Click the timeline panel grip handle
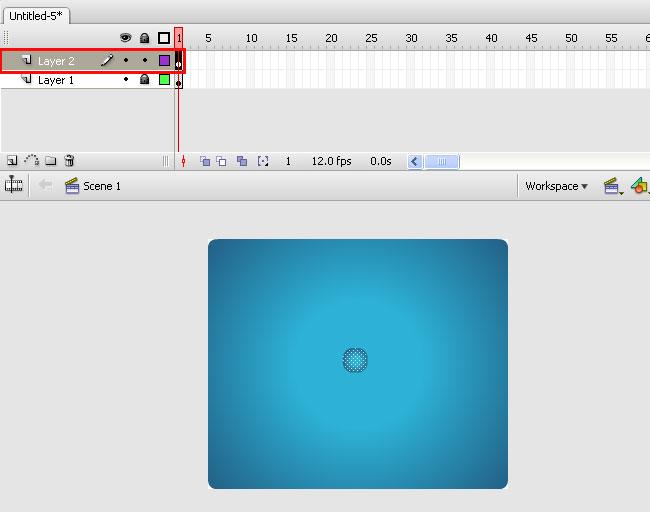 click(x=5, y=38)
